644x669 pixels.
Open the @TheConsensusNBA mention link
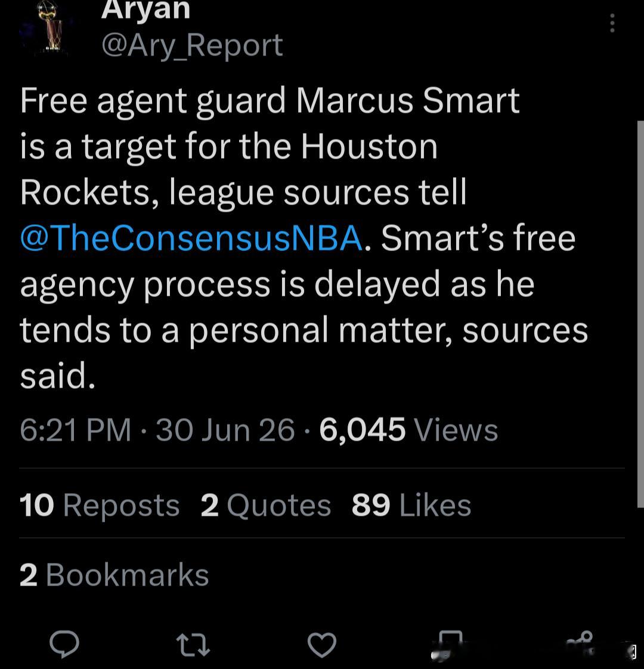coord(191,238)
